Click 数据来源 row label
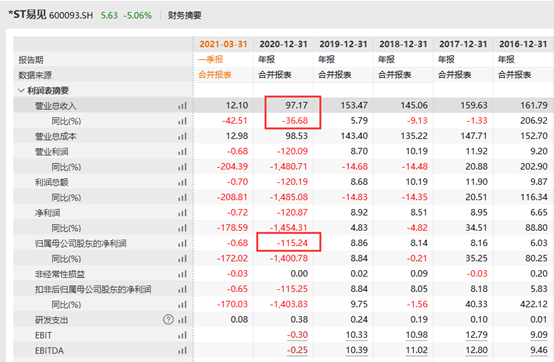 pos(35,75)
